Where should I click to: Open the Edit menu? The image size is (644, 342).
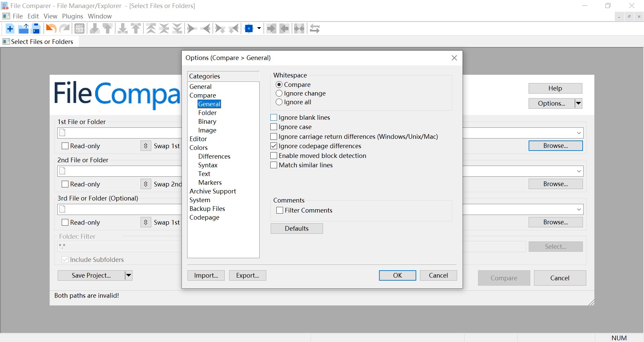coord(33,16)
